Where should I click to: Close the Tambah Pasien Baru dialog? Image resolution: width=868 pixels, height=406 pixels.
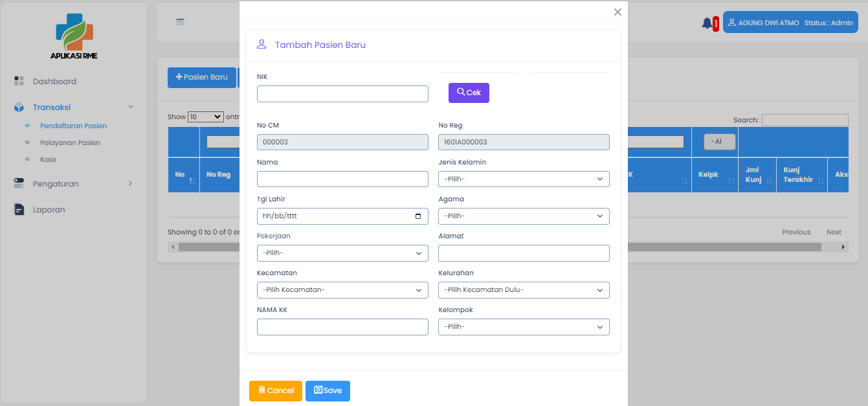(618, 12)
